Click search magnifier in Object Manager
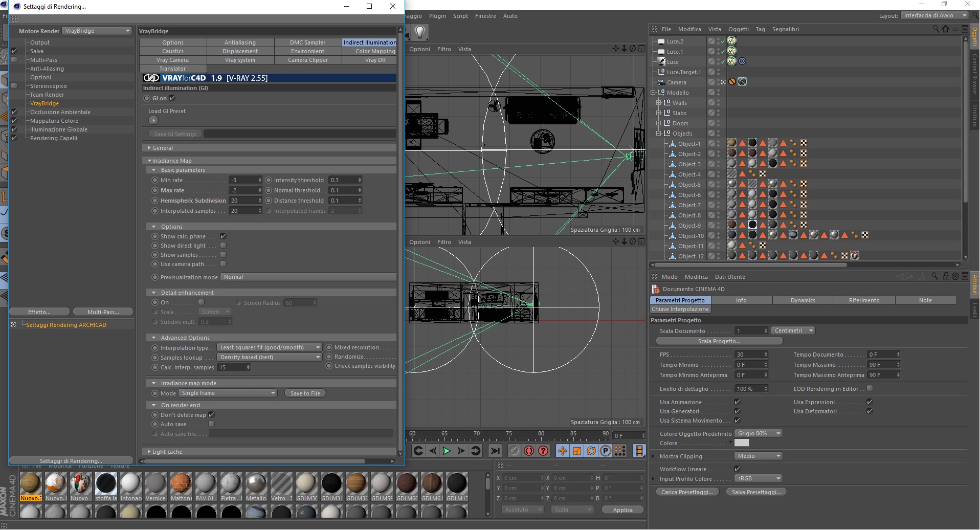This screenshot has height=530, width=980. [x=936, y=29]
